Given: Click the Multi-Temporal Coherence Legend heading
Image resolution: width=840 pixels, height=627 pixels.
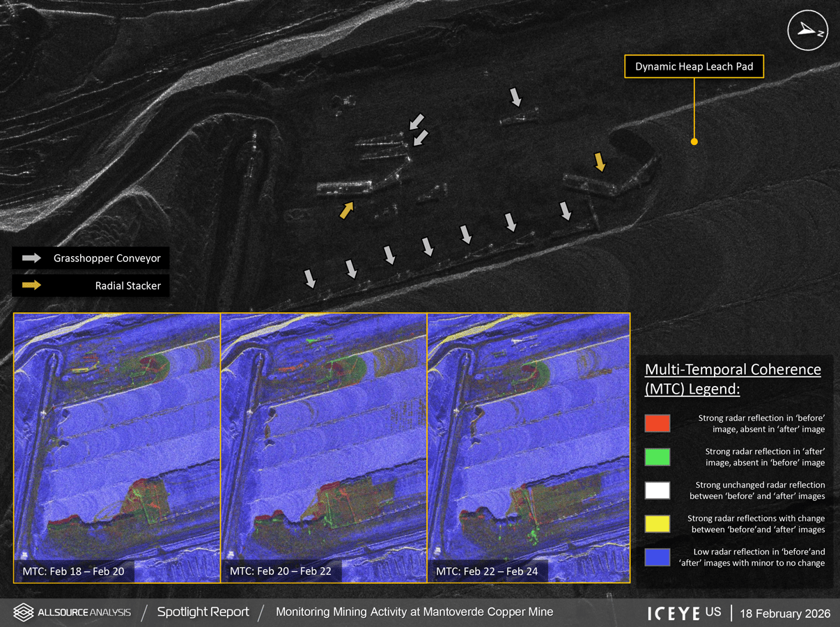Looking at the screenshot, I should pos(733,379).
